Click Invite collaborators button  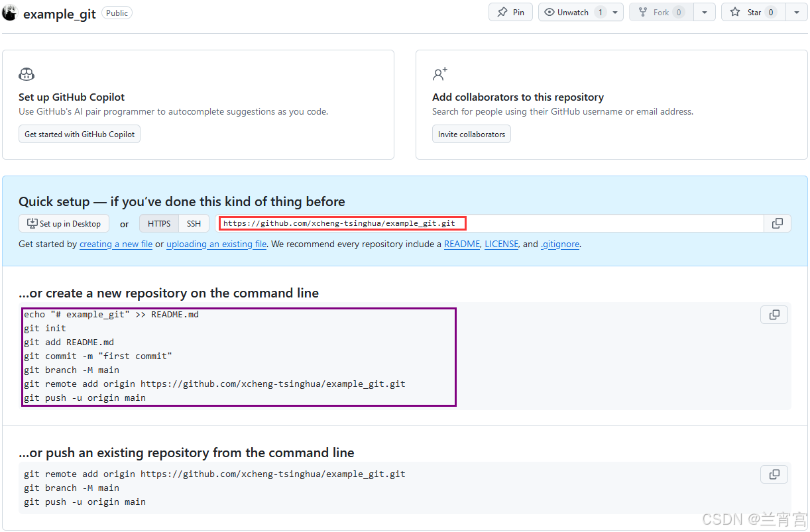(x=471, y=134)
